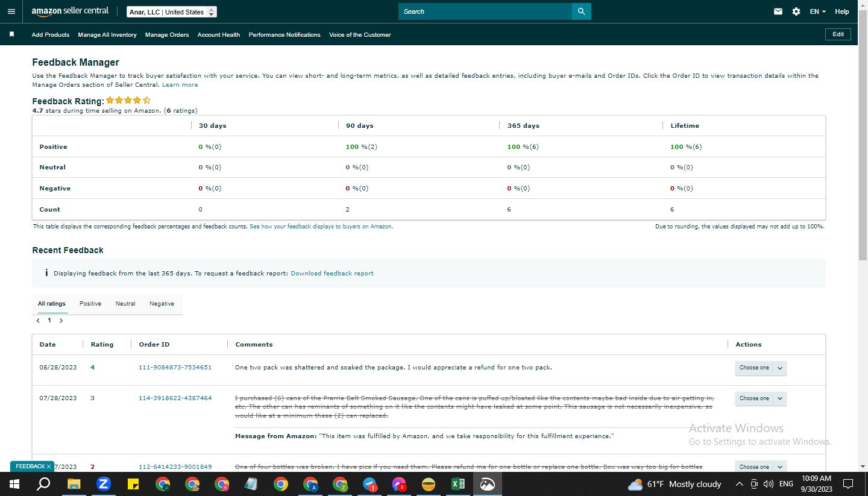
Task: Open Voice of the Customer
Action: (x=360, y=35)
